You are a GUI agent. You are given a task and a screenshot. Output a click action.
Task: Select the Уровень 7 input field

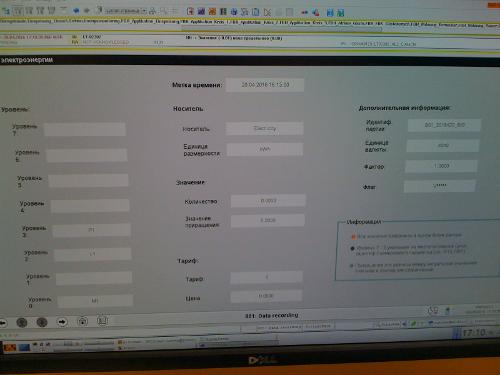click(x=85, y=129)
